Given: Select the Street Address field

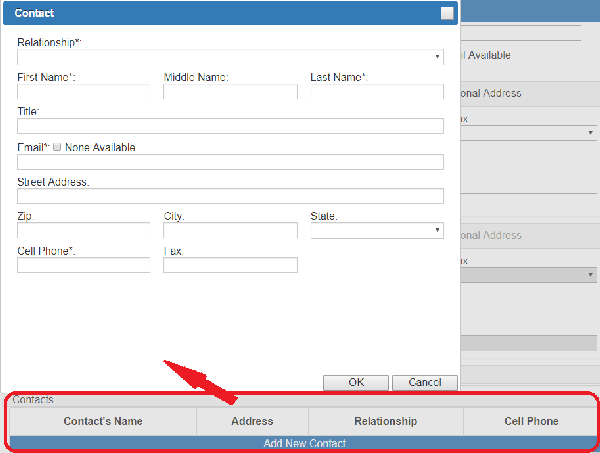Looking at the screenshot, I should pyautogui.click(x=230, y=196).
